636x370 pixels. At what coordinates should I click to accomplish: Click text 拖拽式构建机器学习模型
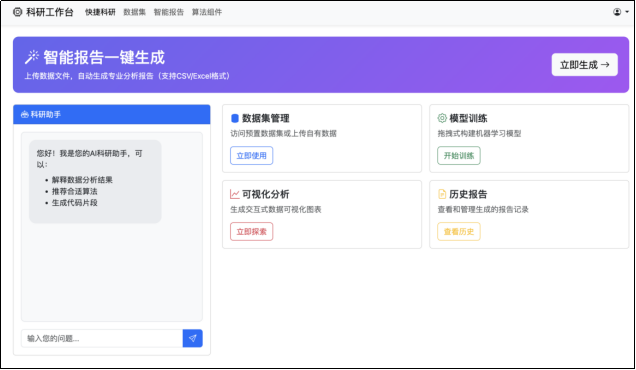479,133
